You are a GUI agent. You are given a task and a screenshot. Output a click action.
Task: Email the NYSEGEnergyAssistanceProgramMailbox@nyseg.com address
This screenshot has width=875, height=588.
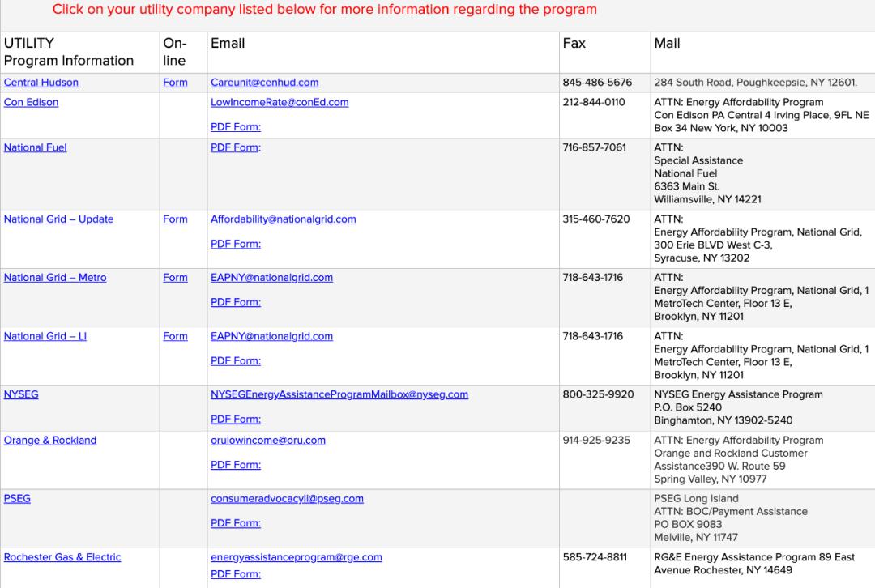339,395
